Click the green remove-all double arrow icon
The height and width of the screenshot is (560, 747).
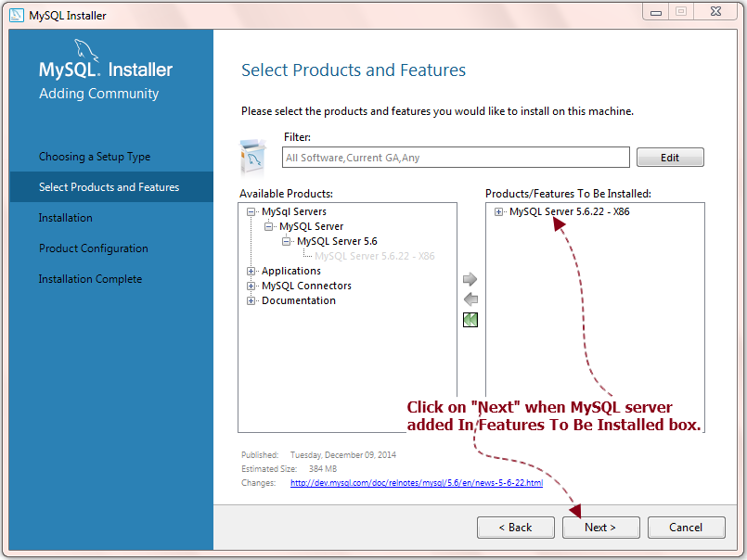470,320
